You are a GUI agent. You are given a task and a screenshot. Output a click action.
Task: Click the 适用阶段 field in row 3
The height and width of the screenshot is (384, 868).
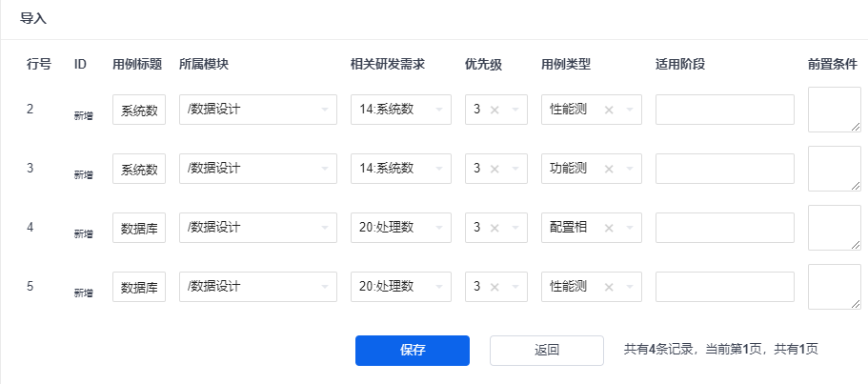coord(724,169)
